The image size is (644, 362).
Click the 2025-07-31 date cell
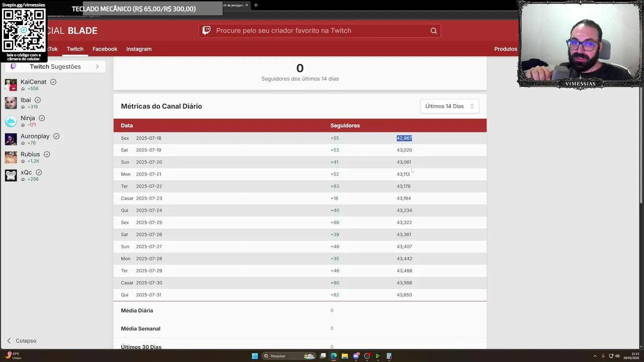click(x=148, y=295)
